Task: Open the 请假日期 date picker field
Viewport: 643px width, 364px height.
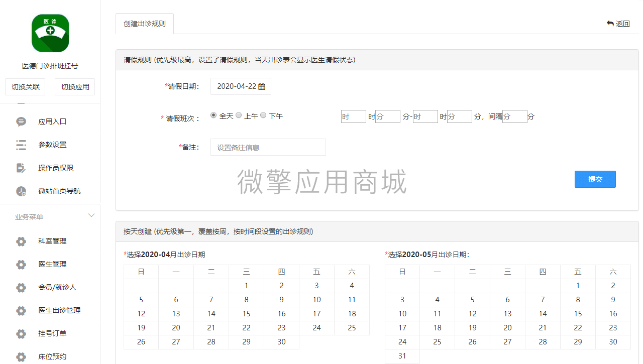Action: (241, 86)
